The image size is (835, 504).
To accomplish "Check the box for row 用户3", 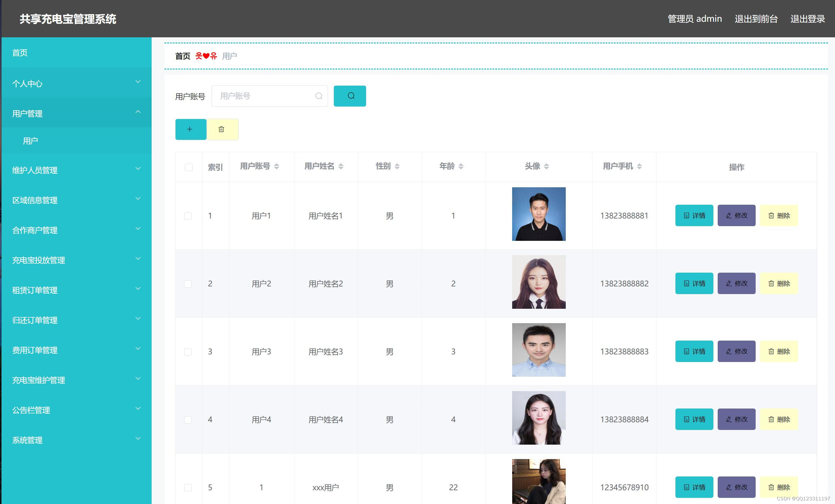I will tap(188, 352).
